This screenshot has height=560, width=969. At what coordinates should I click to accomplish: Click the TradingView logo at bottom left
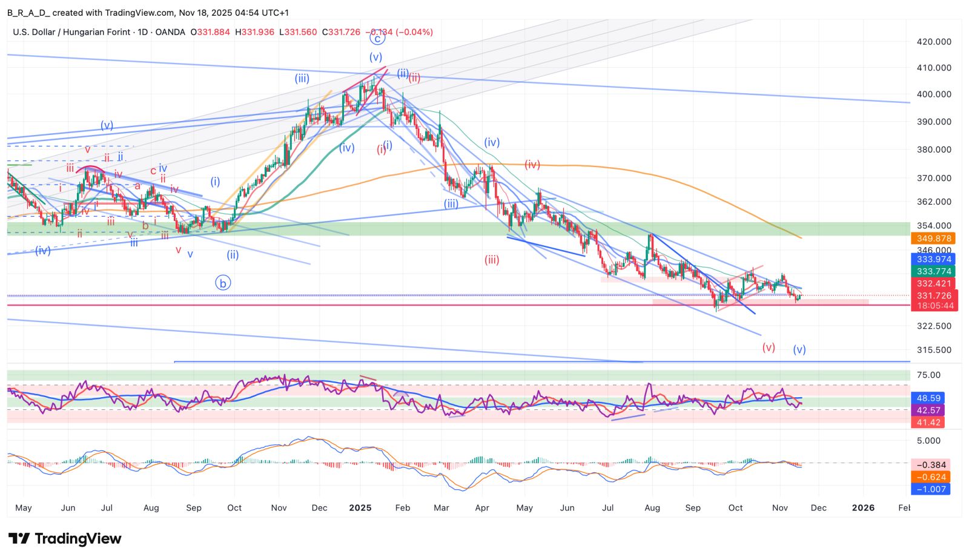[65, 538]
